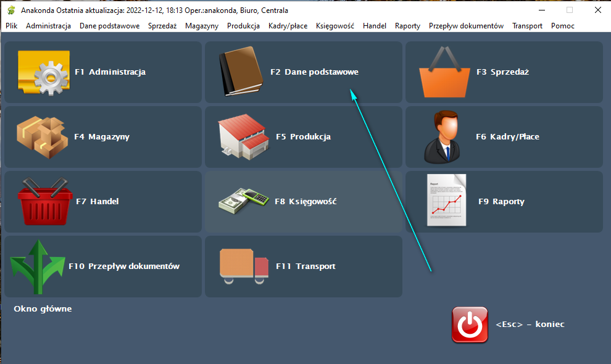Click the 'F2 Dane podstawowe' tile label
The height and width of the screenshot is (364, 611).
[315, 72]
